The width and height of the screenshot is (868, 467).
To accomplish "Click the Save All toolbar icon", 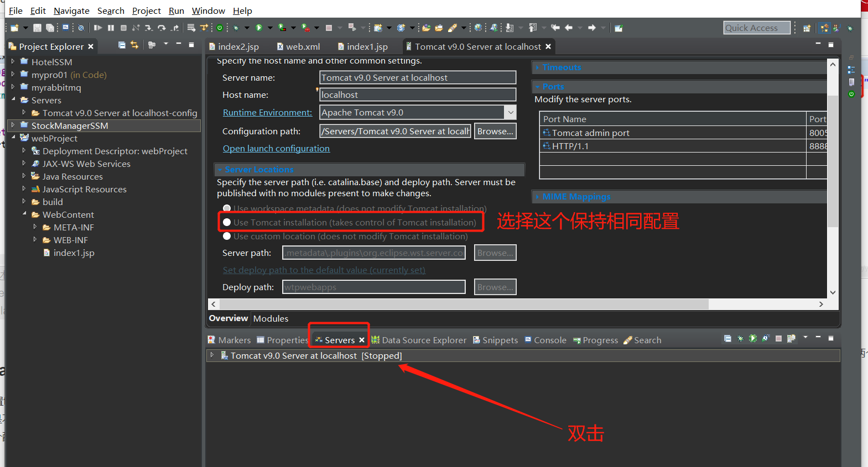I will pos(50,28).
